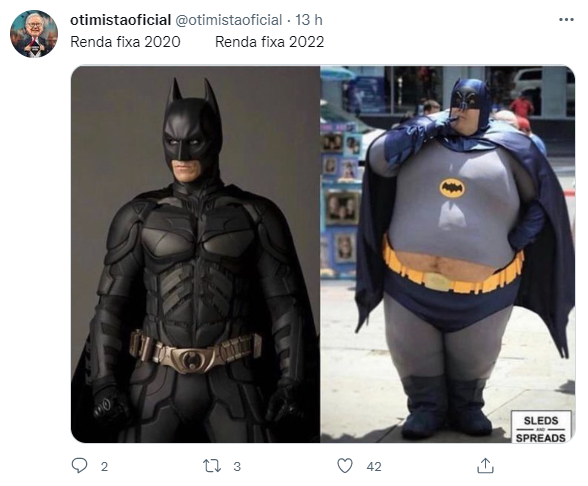Image resolution: width=588 pixels, height=486 pixels.
Task: Click the Renda fixa 2020 text
Action: pyautogui.click(x=125, y=42)
